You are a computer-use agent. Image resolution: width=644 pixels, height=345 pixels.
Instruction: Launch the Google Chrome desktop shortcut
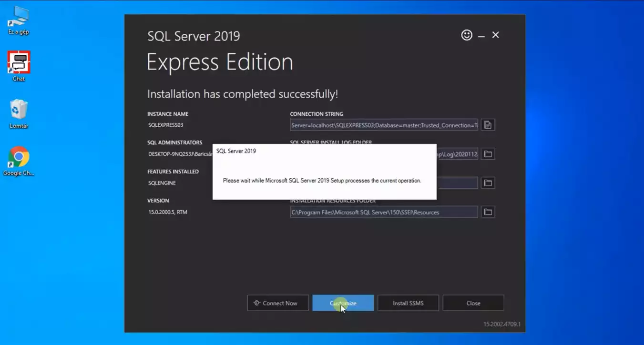tap(19, 161)
